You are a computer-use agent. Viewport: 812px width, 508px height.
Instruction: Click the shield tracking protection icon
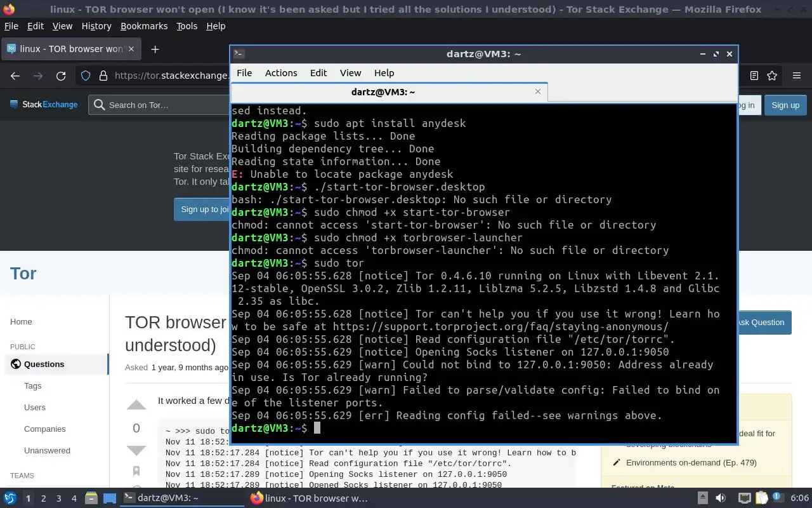tap(86, 76)
